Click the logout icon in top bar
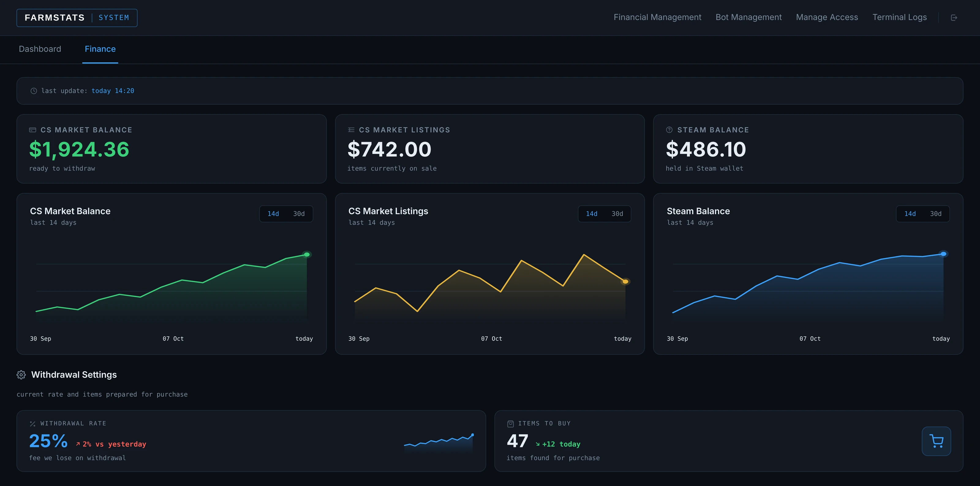980x486 pixels. click(x=954, y=17)
